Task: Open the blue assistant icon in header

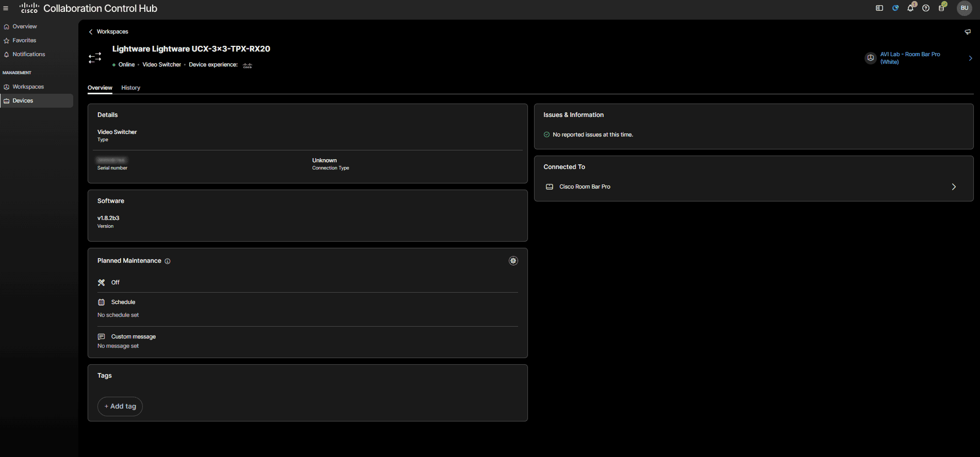Action: [x=895, y=8]
